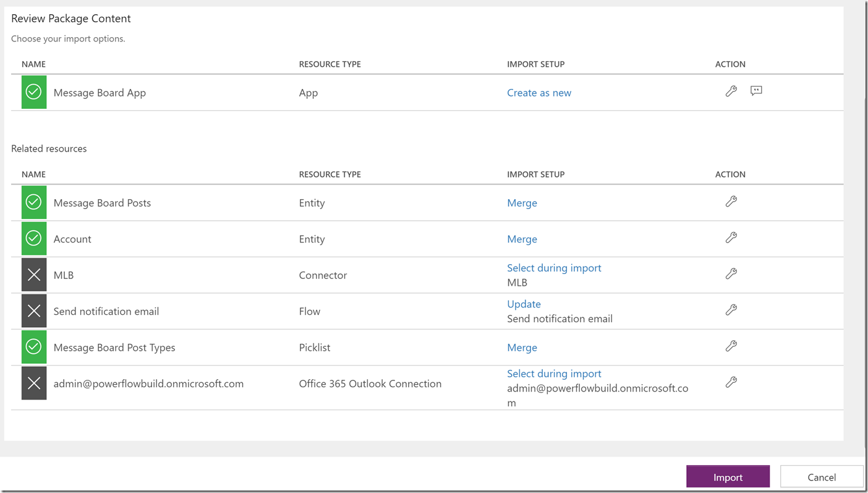
Task: Click wrench icon for Message Board Posts
Action: (731, 202)
